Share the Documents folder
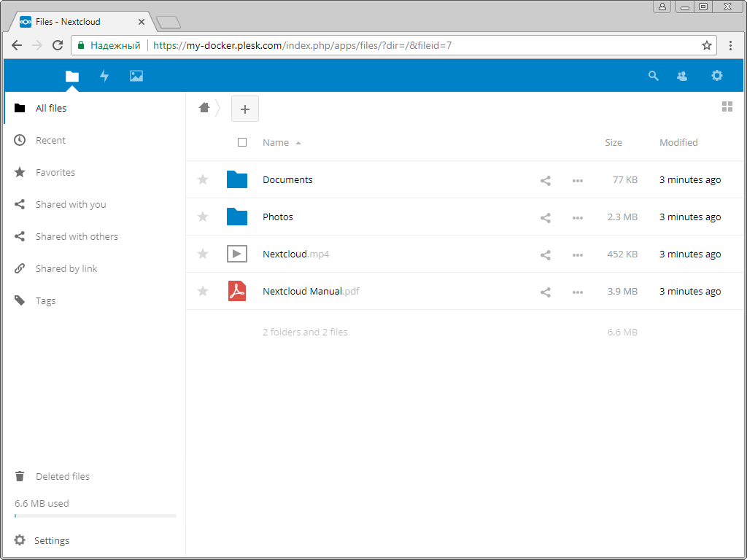 (546, 181)
